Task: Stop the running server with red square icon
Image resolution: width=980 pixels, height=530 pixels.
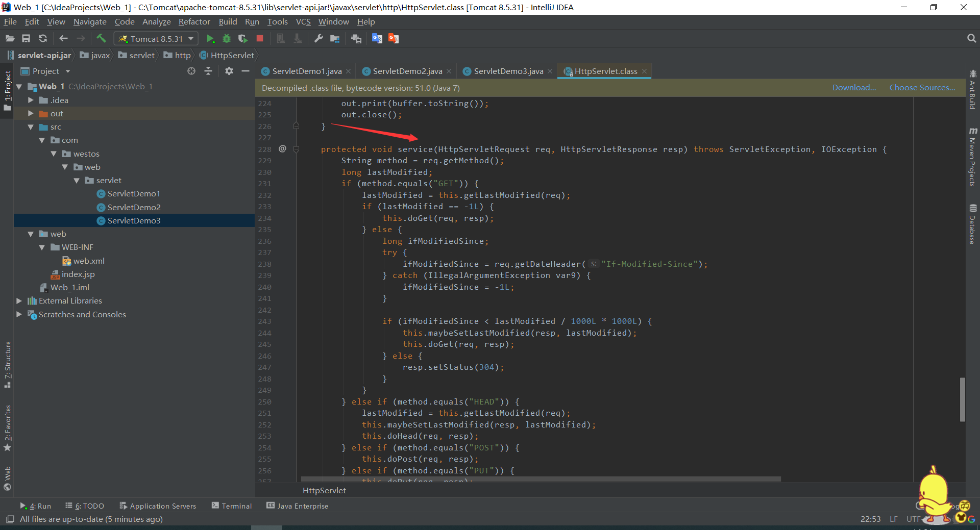Action: [x=259, y=38]
